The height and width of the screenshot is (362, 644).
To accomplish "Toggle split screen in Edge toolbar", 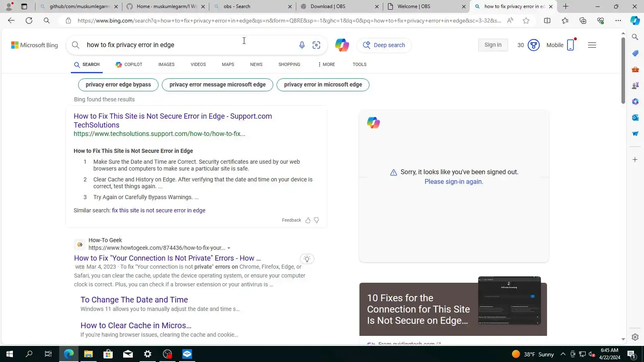I will click(x=547, y=21).
